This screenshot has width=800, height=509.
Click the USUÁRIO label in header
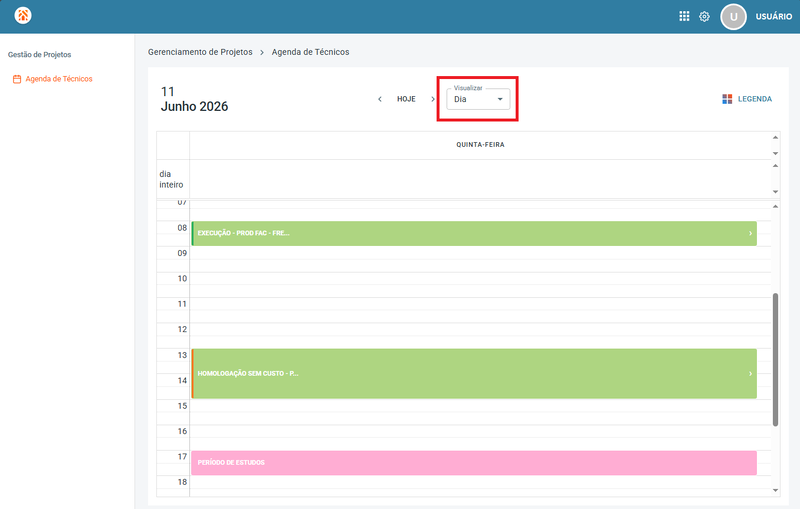click(773, 16)
